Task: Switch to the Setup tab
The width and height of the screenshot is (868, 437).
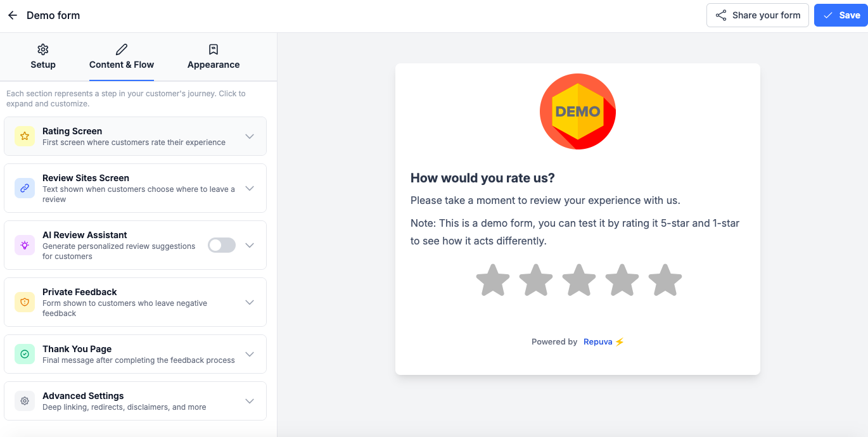Action: (43, 57)
